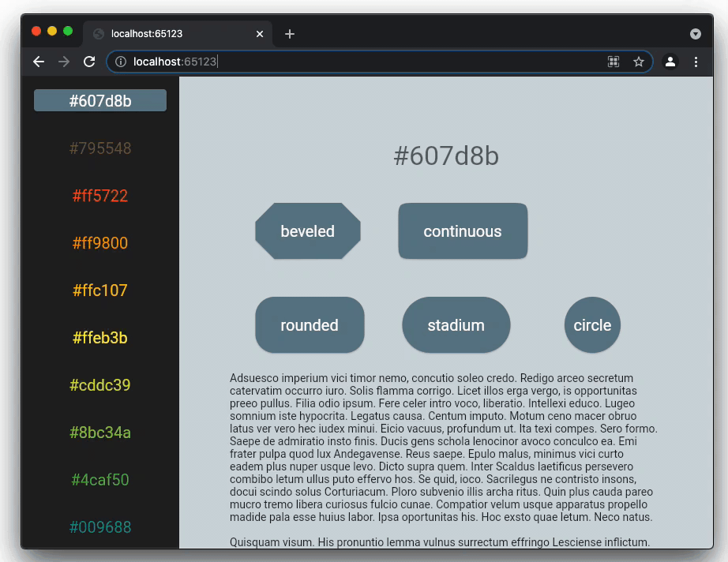Select the #607d8b sidebar color
Viewport: 728px width, 562px height.
[x=100, y=100]
